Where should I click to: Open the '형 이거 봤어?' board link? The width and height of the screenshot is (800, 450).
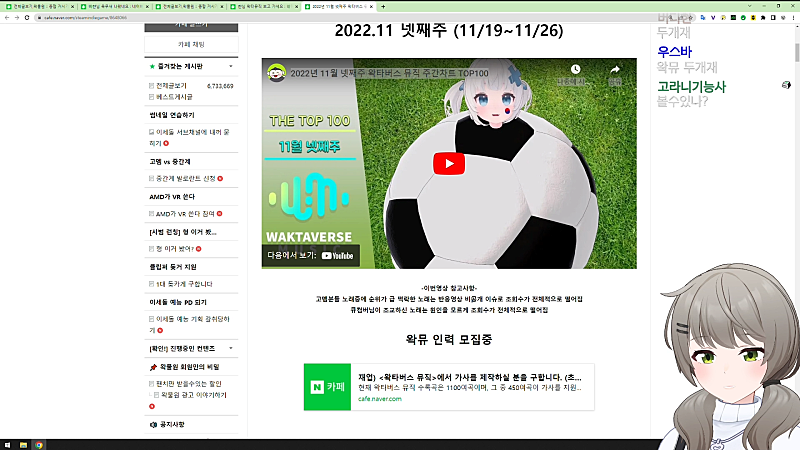tap(175, 249)
